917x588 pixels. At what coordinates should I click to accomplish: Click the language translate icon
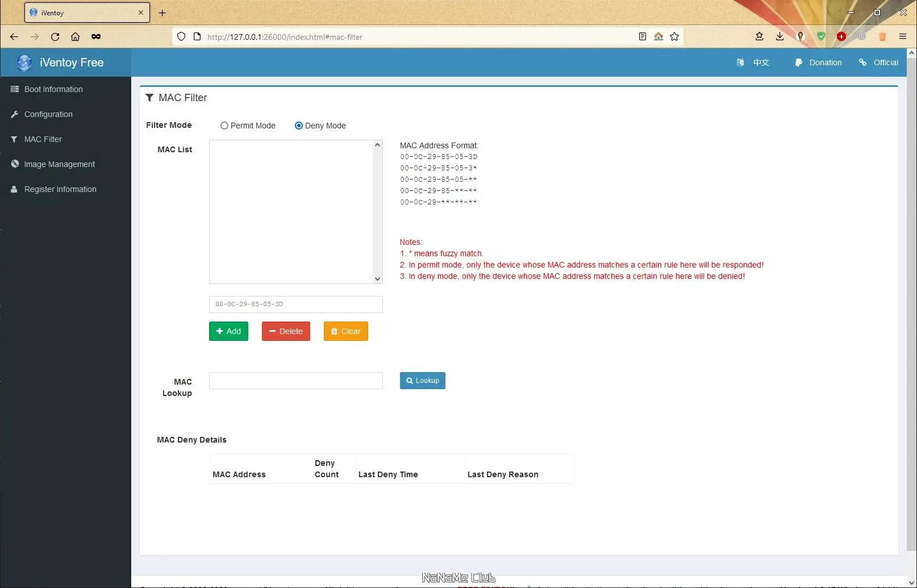(740, 62)
